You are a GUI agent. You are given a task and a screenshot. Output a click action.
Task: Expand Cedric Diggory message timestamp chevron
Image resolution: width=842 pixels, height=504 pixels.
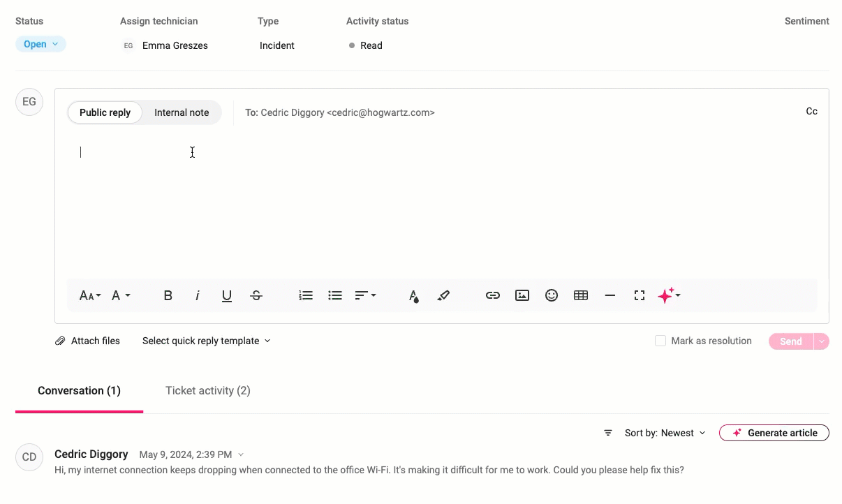(241, 454)
